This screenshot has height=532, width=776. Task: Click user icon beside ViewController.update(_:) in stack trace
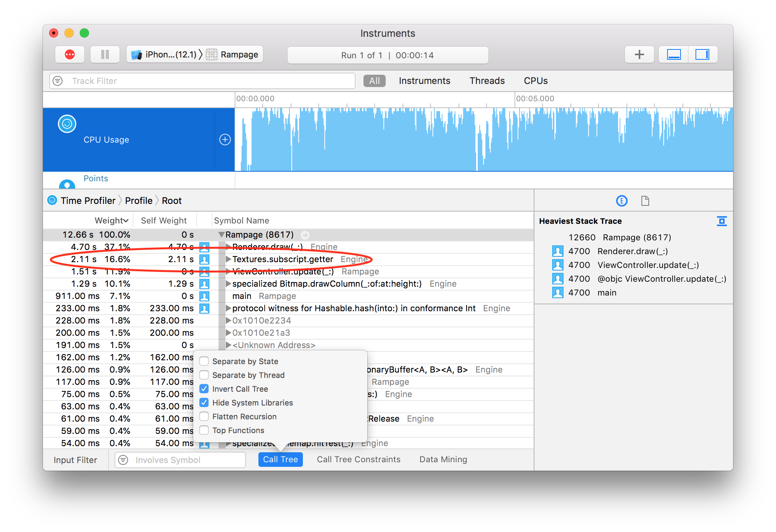(558, 265)
